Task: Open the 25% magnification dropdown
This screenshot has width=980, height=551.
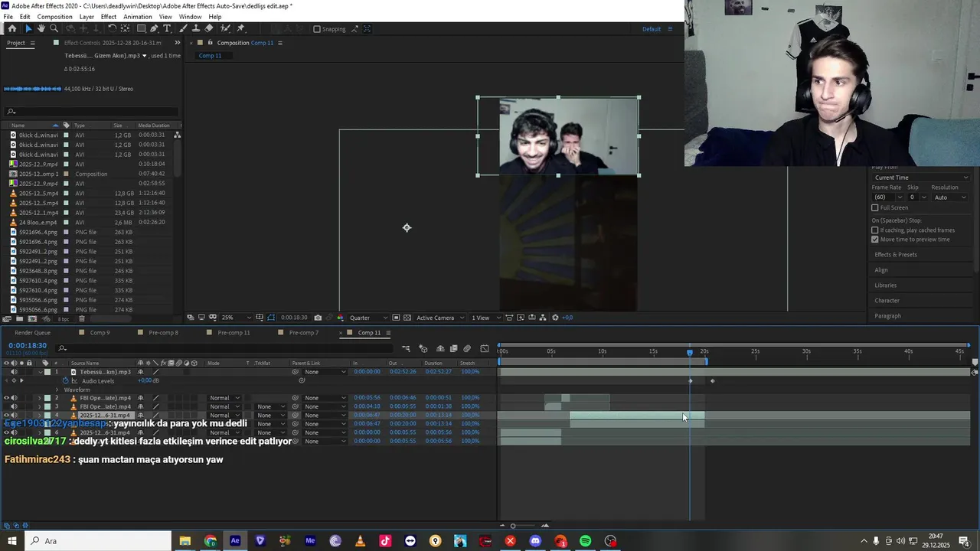Action: pyautogui.click(x=237, y=318)
